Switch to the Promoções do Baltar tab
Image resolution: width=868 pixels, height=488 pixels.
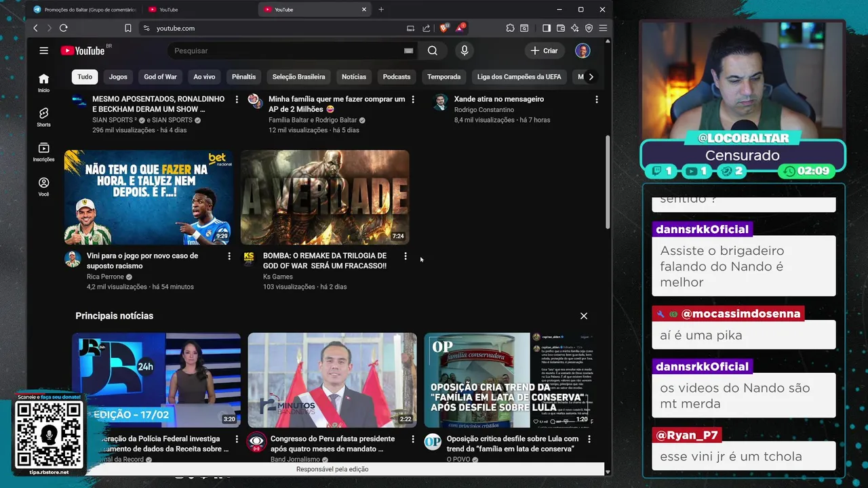(x=85, y=9)
